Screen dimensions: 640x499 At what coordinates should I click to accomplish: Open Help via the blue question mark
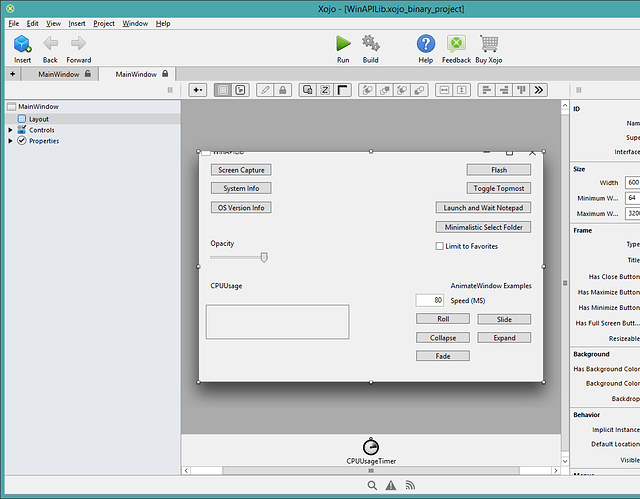tap(426, 43)
